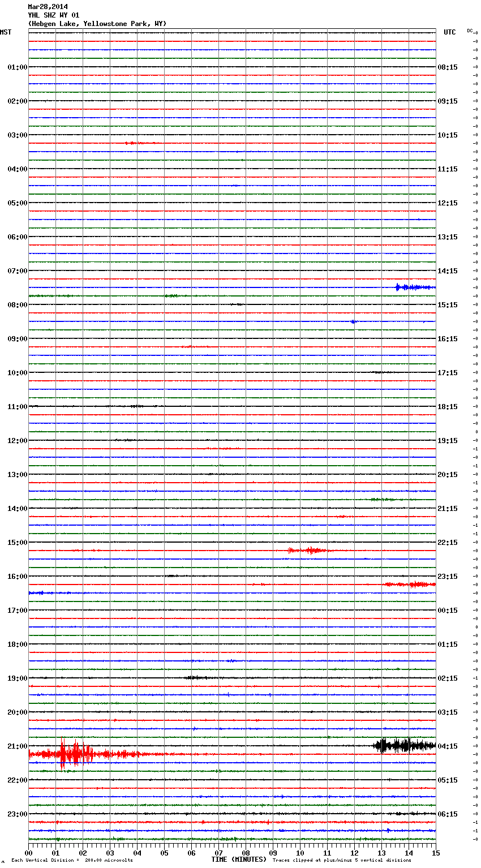The width and height of the screenshot is (481, 868).
Task: Click the 00:15 UTC time label
Action: 448,611
